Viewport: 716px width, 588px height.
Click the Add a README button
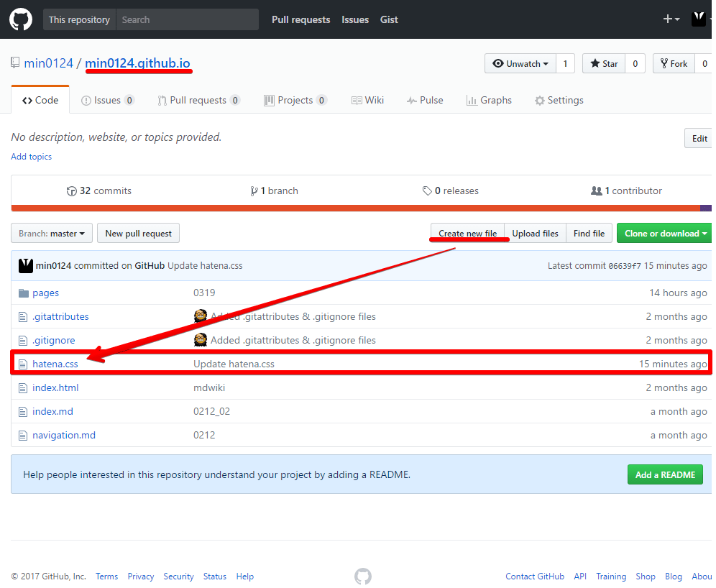click(x=665, y=474)
